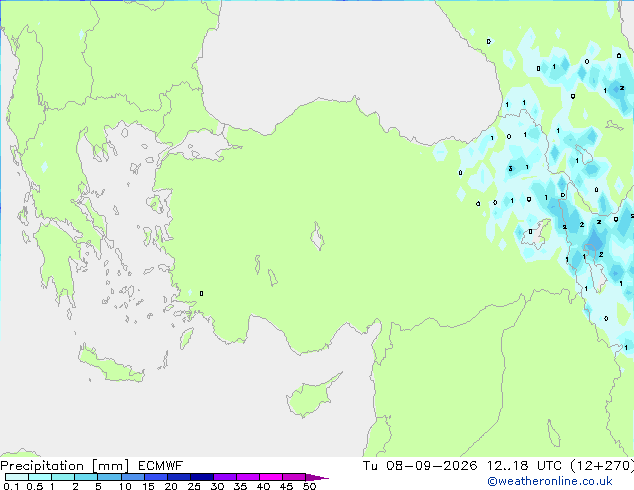Select the ECMWF model label
The height and width of the screenshot is (490, 634).
pos(161,466)
